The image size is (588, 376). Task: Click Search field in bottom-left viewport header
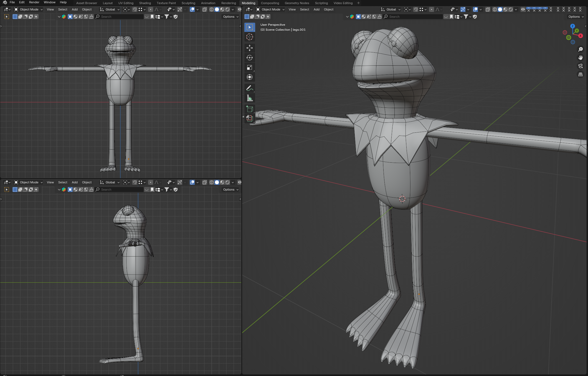coord(119,190)
